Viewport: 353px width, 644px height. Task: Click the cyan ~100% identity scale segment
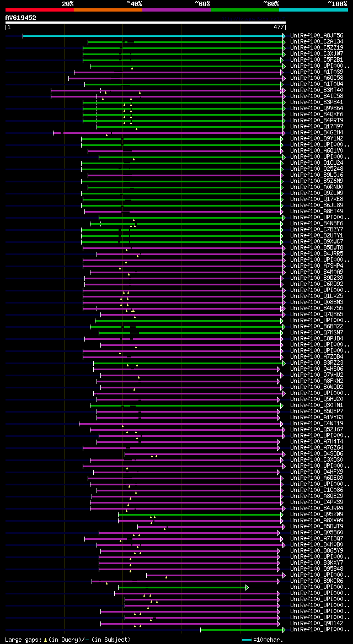point(313,9)
